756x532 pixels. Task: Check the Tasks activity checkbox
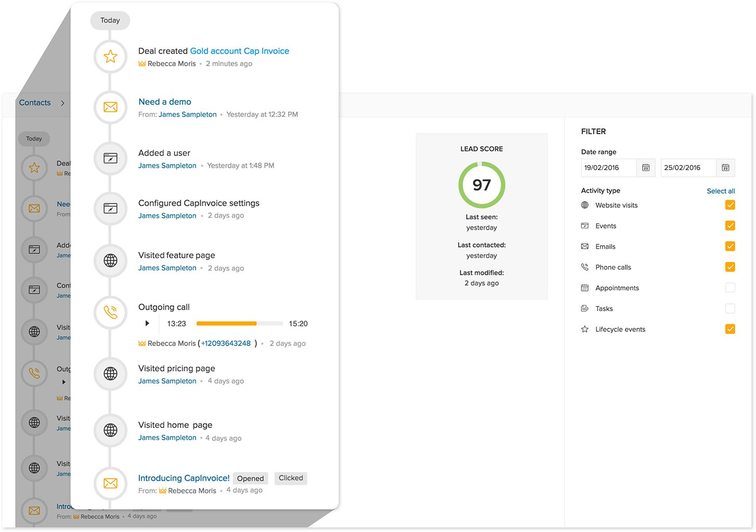[x=730, y=309]
